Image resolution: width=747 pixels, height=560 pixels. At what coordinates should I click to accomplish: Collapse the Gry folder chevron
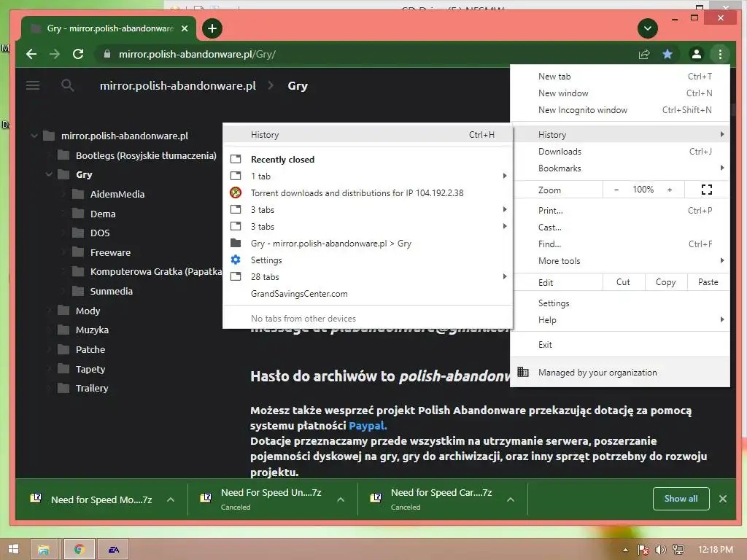[49, 175]
